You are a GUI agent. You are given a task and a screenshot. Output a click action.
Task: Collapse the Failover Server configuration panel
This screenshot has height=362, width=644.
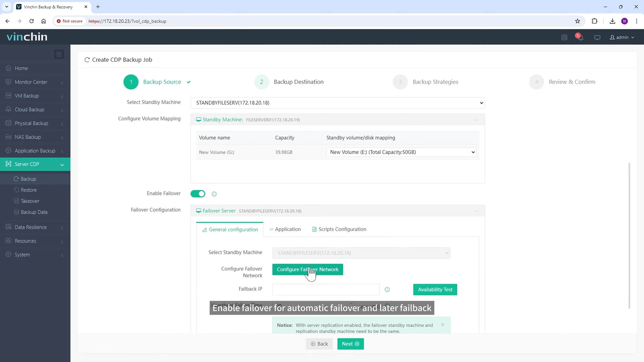(x=477, y=211)
